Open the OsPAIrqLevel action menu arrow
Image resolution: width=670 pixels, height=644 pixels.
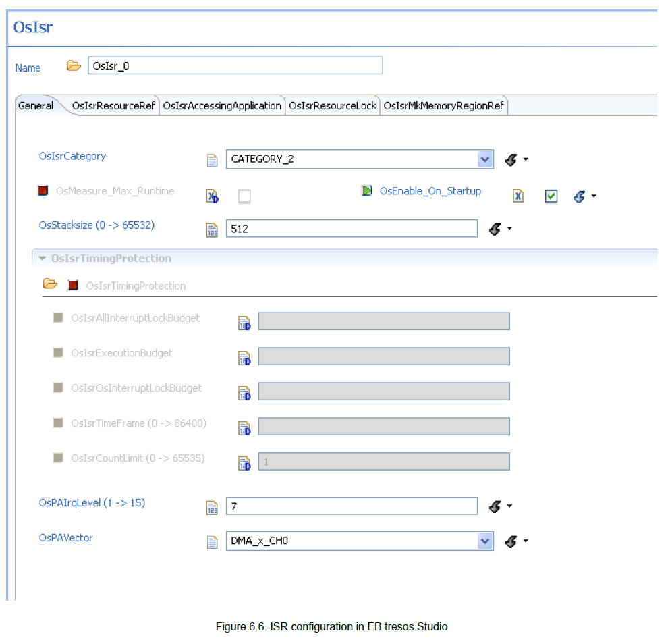click(510, 506)
